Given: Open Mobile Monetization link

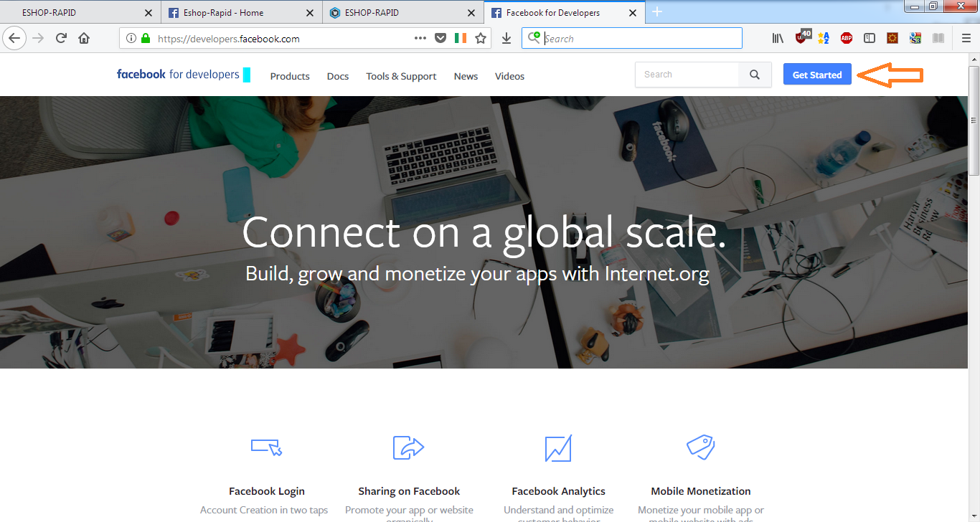Looking at the screenshot, I should point(701,491).
